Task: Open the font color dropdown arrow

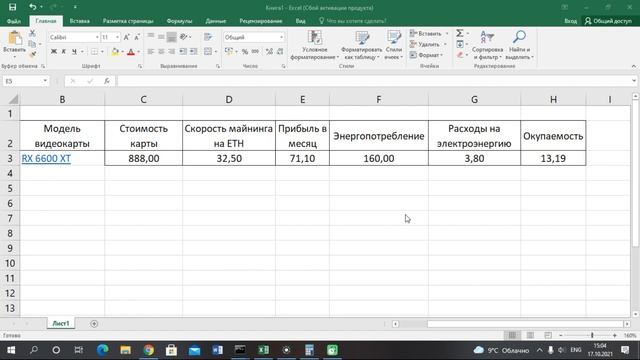Action: pyautogui.click(x=138, y=52)
